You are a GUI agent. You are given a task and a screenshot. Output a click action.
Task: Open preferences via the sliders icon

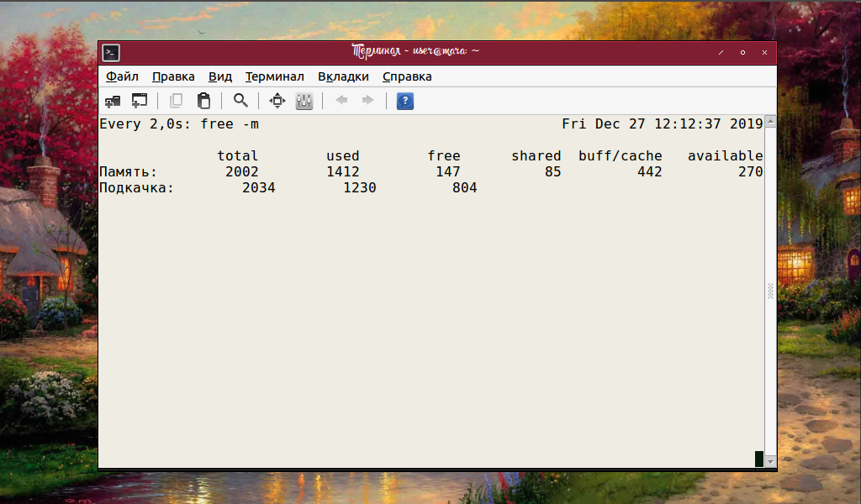304,101
